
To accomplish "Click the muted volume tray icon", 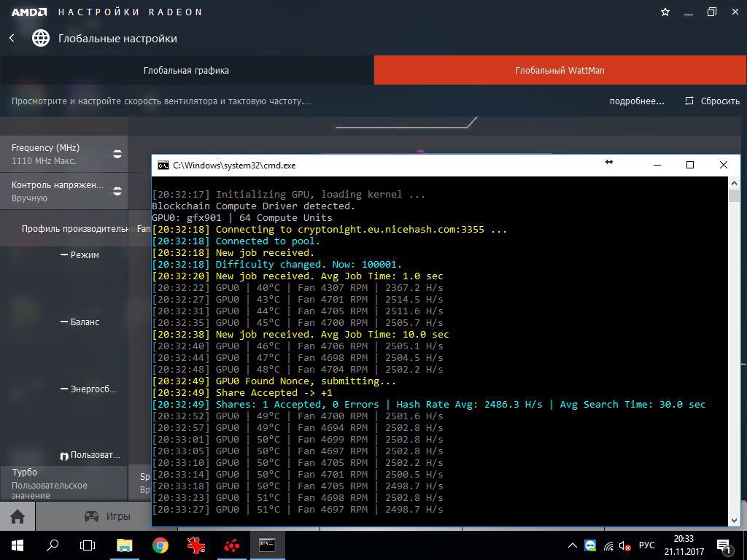I will click(624, 545).
